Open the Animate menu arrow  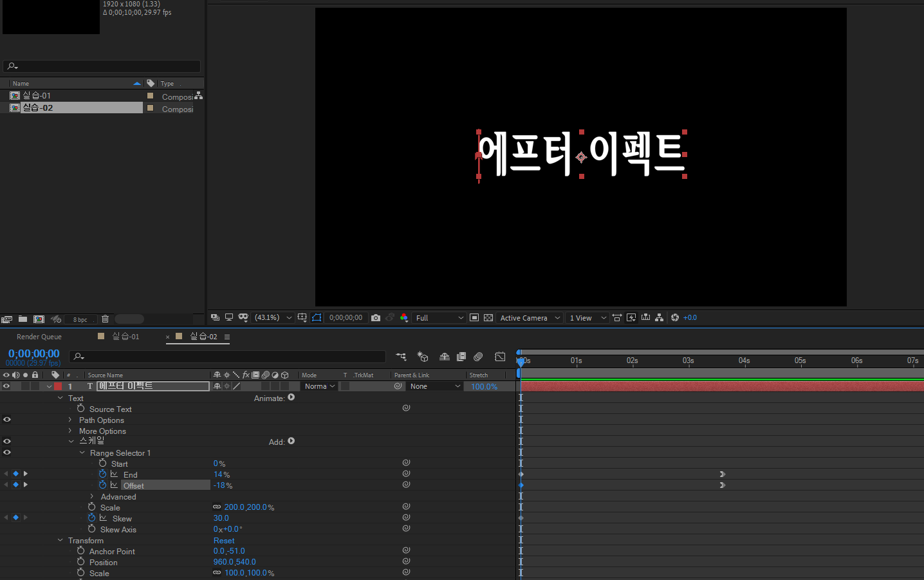pyautogui.click(x=291, y=398)
